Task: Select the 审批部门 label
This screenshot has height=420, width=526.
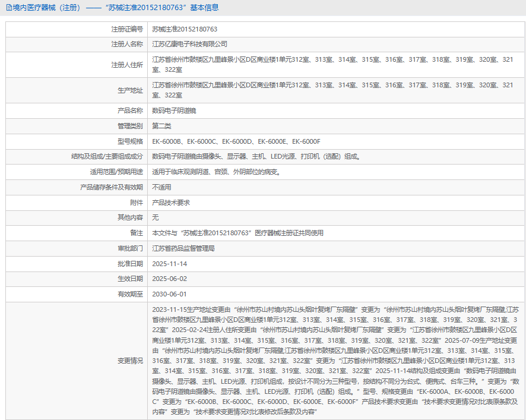Action: coord(130,248)
